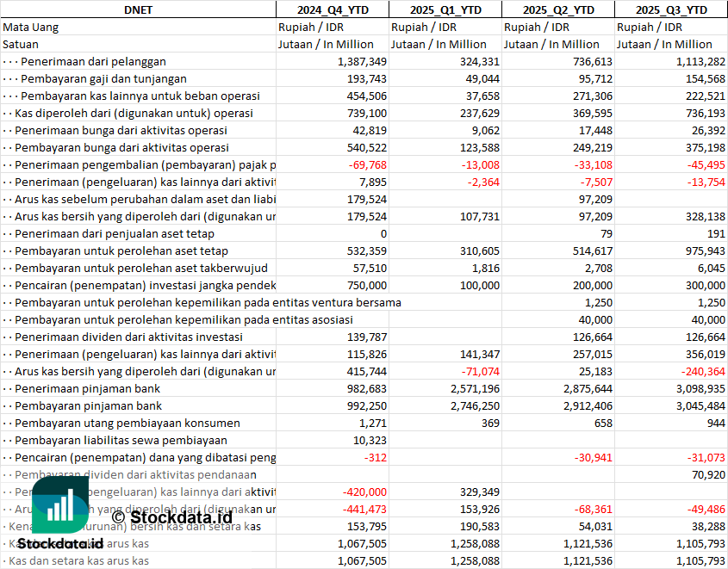Click 2025_Q3 value 40,000 for entitas asosiasi

point(708,319)
